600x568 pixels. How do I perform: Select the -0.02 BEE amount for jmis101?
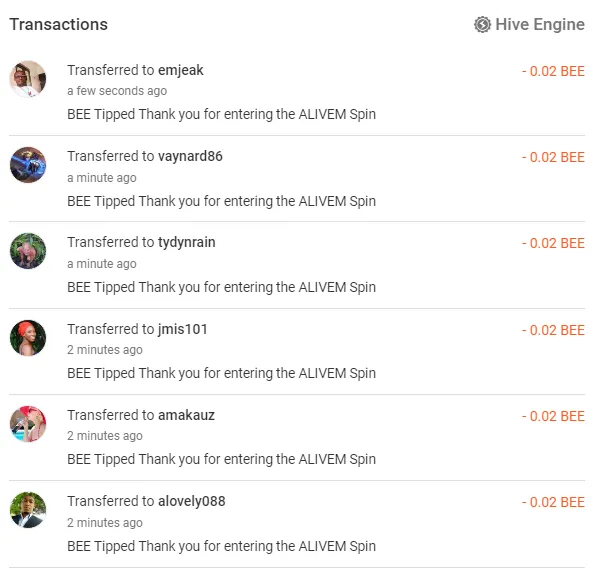553,330
